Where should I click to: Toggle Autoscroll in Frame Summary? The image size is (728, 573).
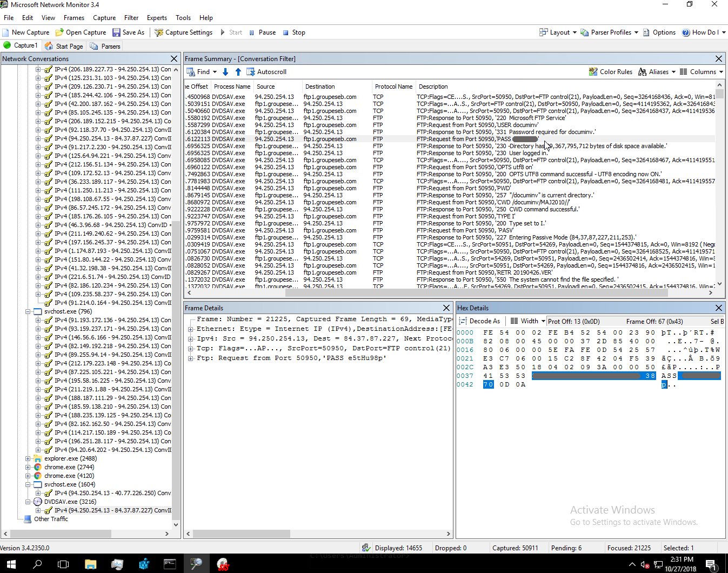(x=266, y=72)
